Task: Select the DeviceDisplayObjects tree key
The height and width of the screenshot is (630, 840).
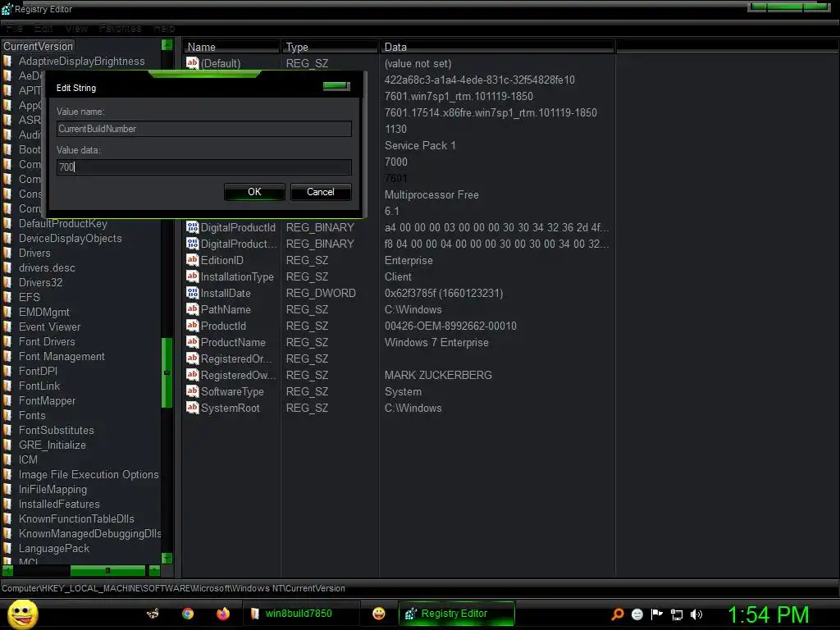Action: coord(71,239)
